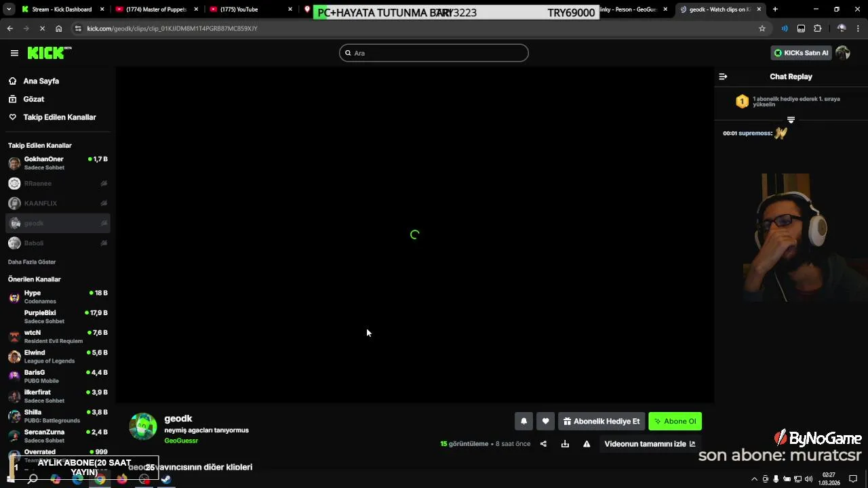Download the clip with the download icon
Screen dimensions: 868x488
point(565,444)
